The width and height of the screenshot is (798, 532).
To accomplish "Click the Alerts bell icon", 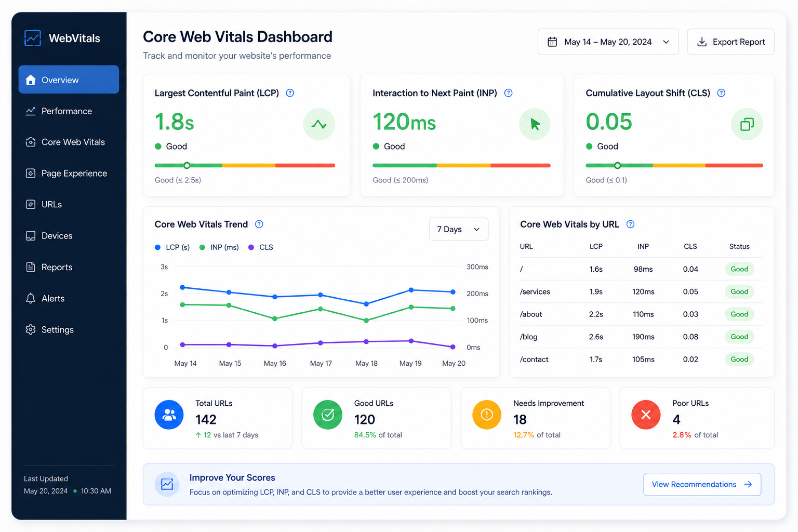I will (31, 298).
